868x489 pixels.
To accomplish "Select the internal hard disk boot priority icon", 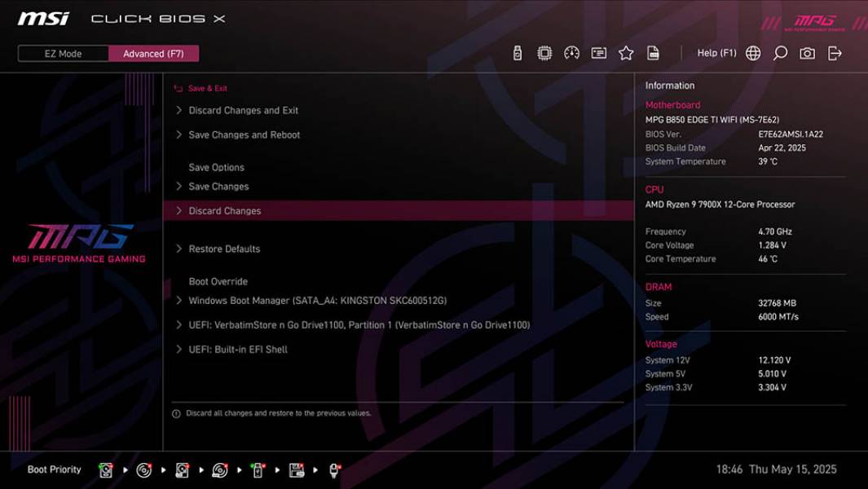I will pos(106,470).
